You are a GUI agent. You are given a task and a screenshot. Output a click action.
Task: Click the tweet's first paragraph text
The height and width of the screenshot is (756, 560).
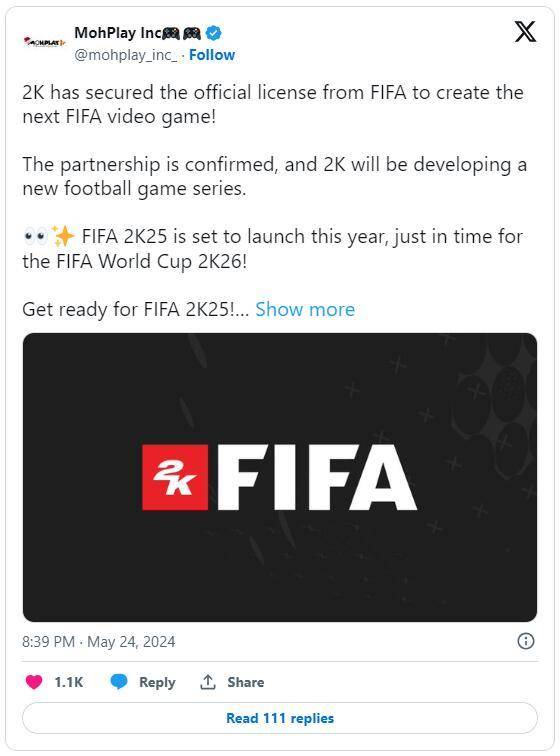pyautogui.click(x=273, y=104)
